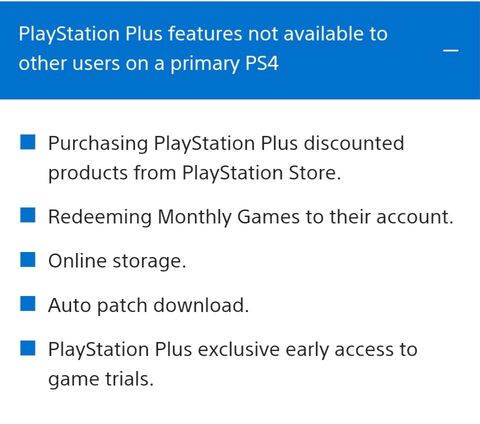The height and width of the screenshot is (424, 480).
Task: Select the "Online storage." list item text
Action: (x=117, y=261)
